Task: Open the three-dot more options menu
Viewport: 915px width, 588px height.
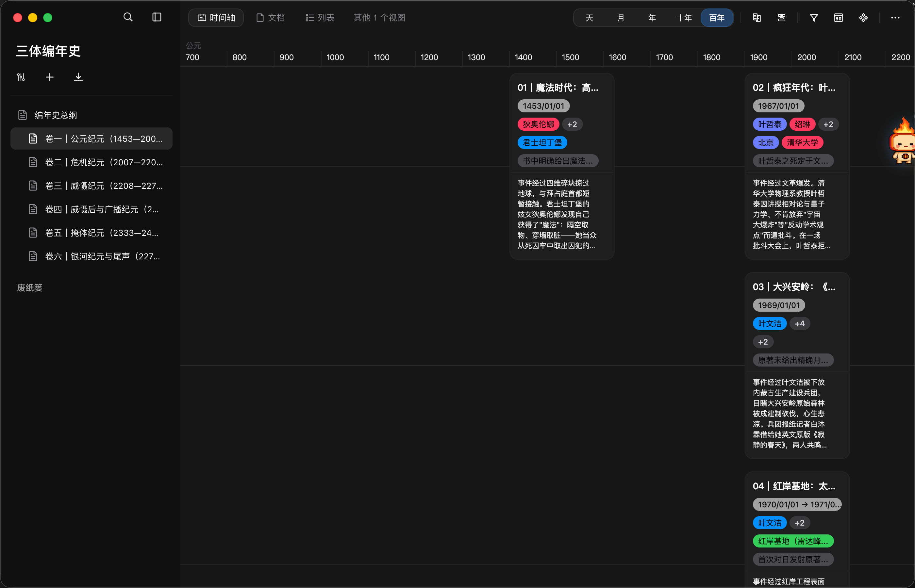Action: [895, 18]
